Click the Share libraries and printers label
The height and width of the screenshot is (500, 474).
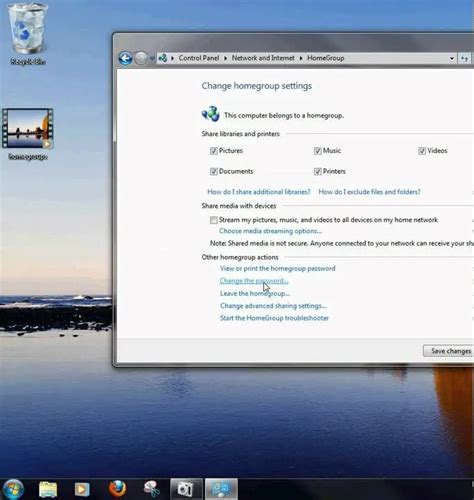click(240, 134)
